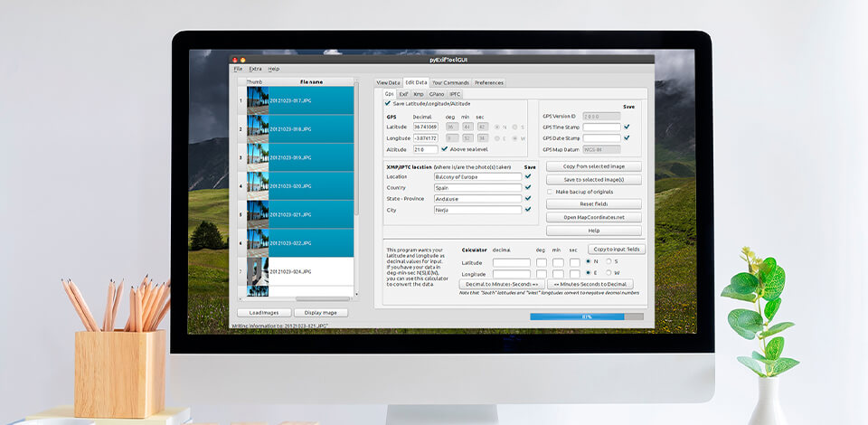The height and width of the screenshot is (425, 868).
Task: Click the Location field Balcony of Europe
Action: [x=477, y=176]
